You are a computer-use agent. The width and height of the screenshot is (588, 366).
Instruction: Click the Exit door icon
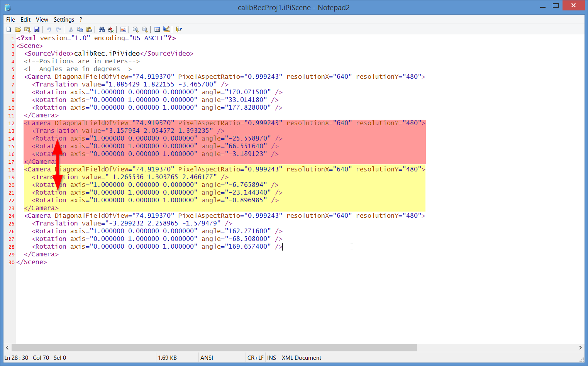[179, 29]
